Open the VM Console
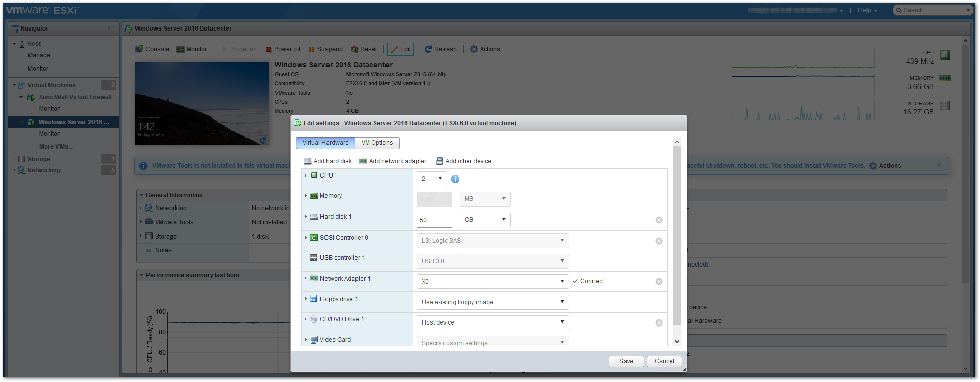The height and width of the screenshot is (382, 980). [x=152, y=49]
